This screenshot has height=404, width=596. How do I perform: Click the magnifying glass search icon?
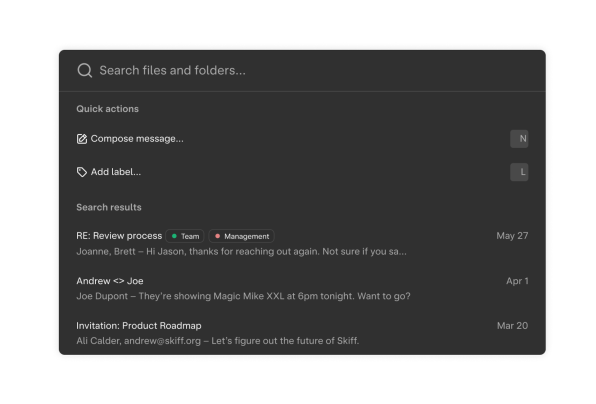(84, 70)
